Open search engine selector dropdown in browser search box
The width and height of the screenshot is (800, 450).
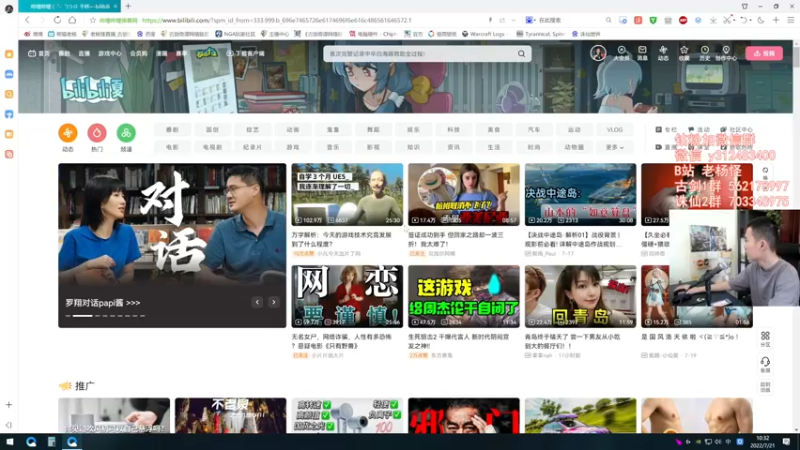tap(531, 20)
